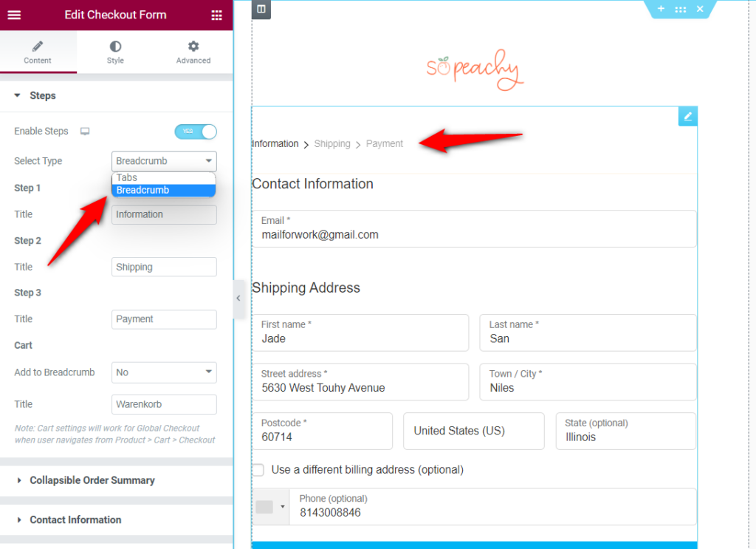756x549 pixels.
Task: Edit the checkout widget via the pencil icon
Action: point(687,116)
